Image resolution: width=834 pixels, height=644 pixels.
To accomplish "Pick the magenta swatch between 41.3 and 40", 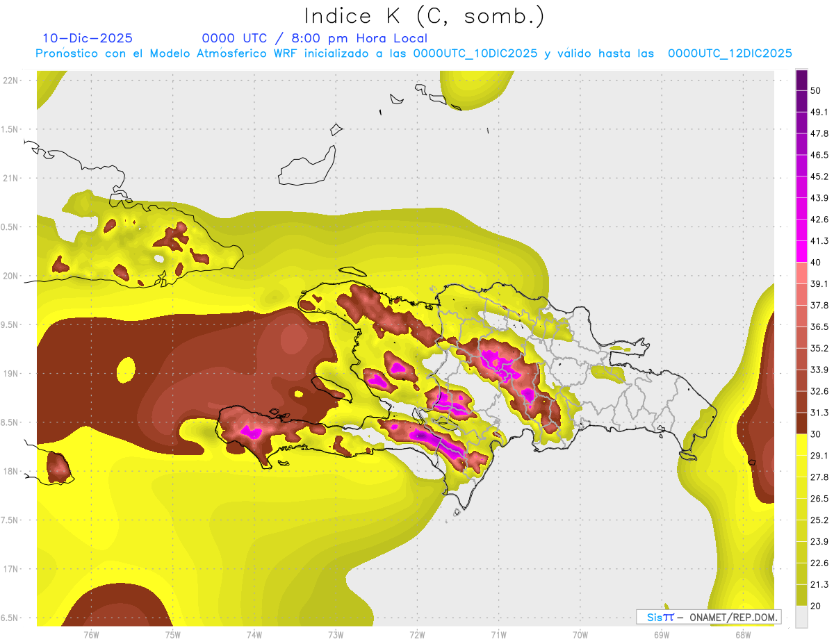I will point(801,251).
